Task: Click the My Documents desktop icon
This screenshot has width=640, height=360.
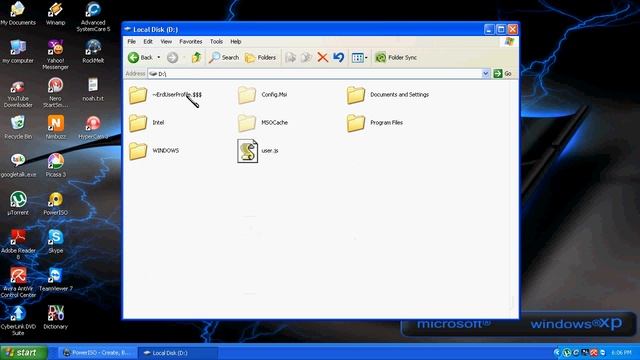Action: click(x=18, y=14)
